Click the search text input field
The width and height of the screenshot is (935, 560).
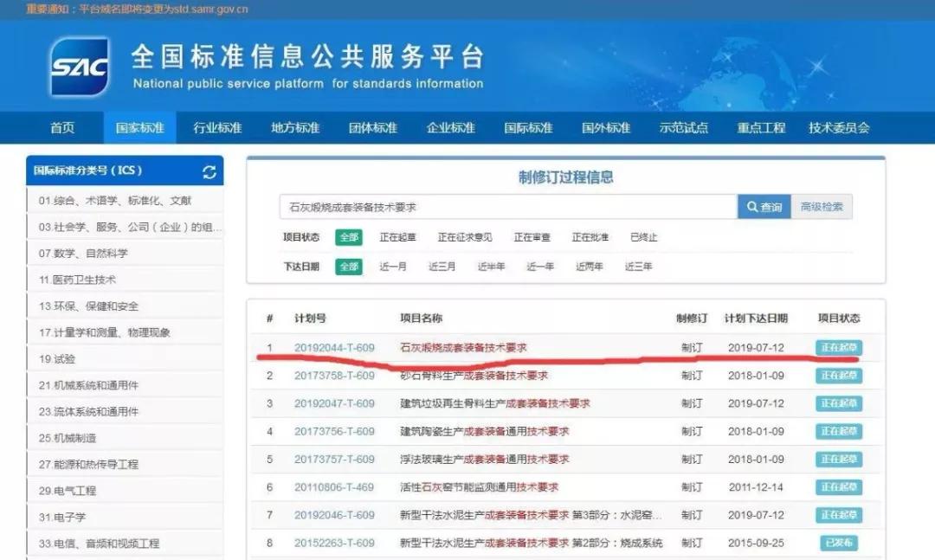[x=508, y=207]
